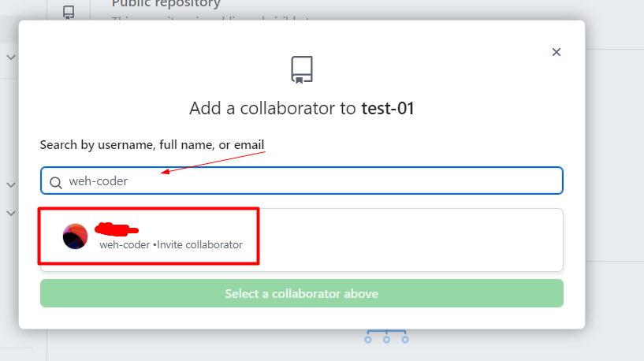Click the Select a collaborator above button

pyautogui.click(x=301, y=293)
